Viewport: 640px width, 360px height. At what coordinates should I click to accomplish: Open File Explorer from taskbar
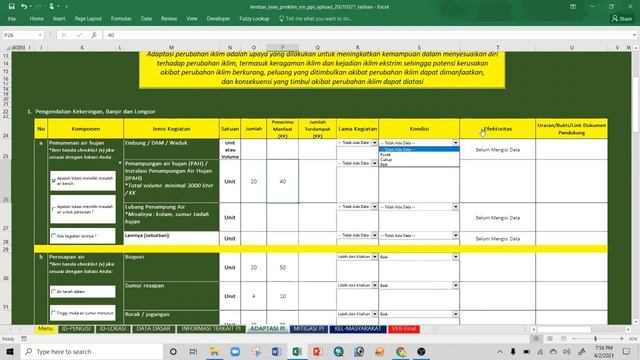[x=214, y=351]
